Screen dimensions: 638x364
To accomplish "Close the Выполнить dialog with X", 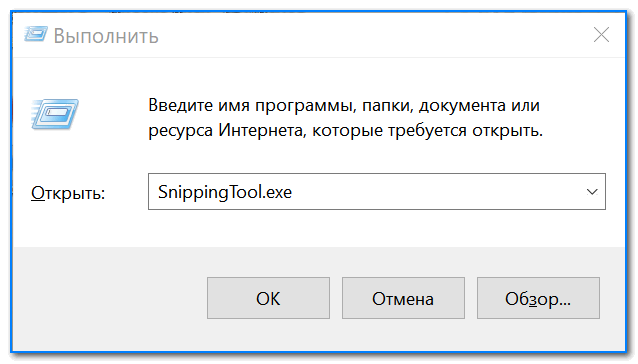I will click(601, 35).
